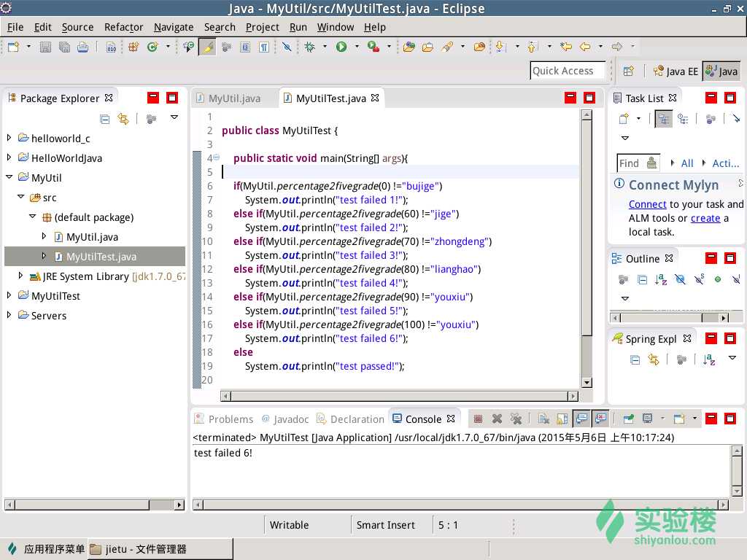Collapse the src folder
Viewport: 747px width, 560px height.
click(21, 197)
